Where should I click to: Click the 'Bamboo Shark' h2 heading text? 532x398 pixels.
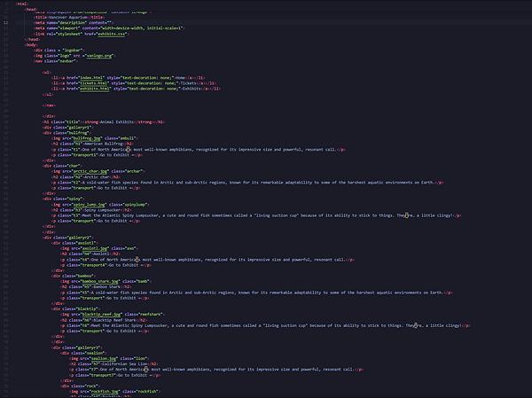(x=106, y=286)
